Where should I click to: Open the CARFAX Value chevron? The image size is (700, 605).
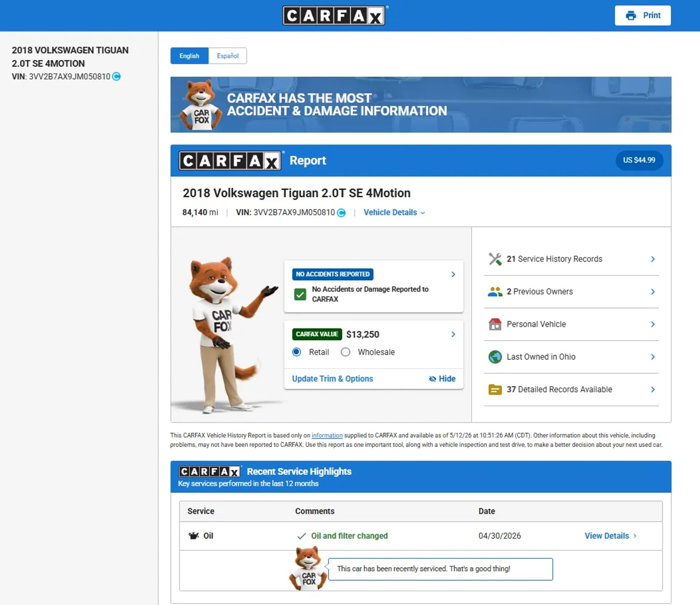(x=453, y=334)
